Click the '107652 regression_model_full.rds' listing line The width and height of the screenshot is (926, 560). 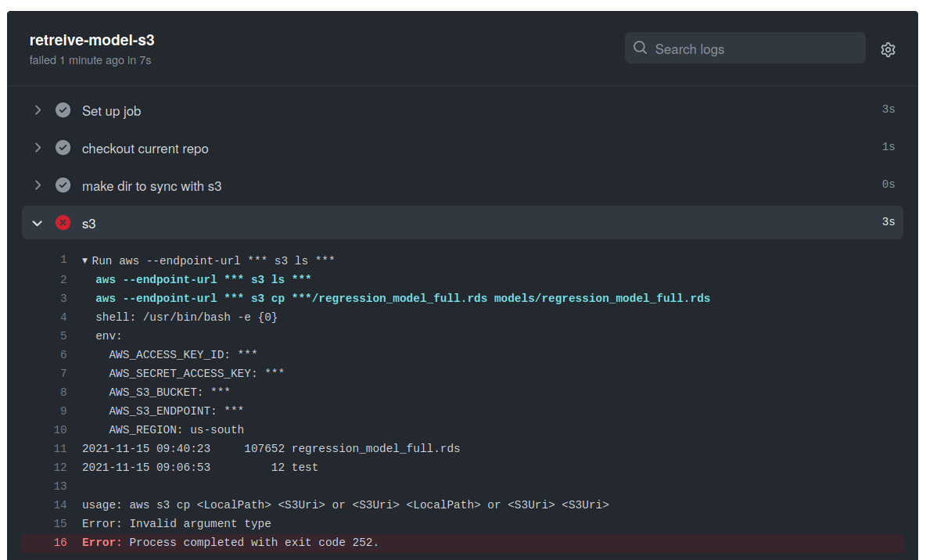click(x=271, y=449)
